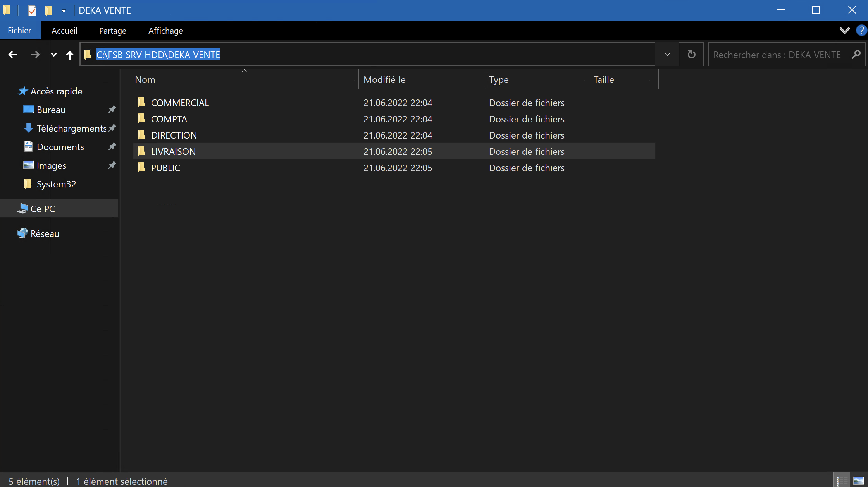The height and width of the screenshot is (487, 868).
Task: Go up one folder level arrow
Action: tap(70, 55)
